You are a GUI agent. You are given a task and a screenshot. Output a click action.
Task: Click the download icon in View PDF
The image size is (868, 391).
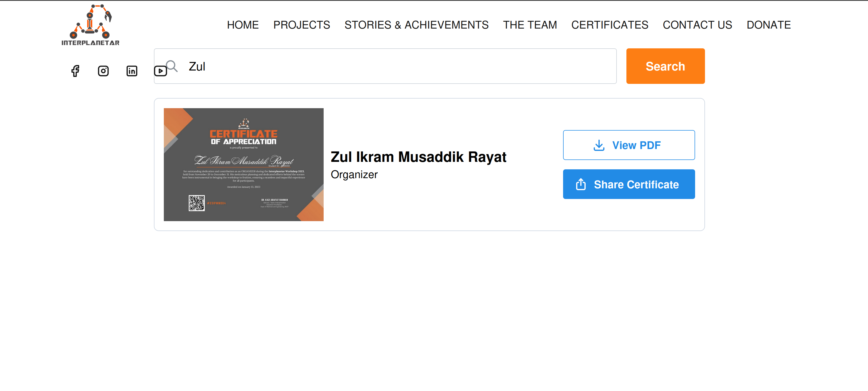(x=599, y=145)
